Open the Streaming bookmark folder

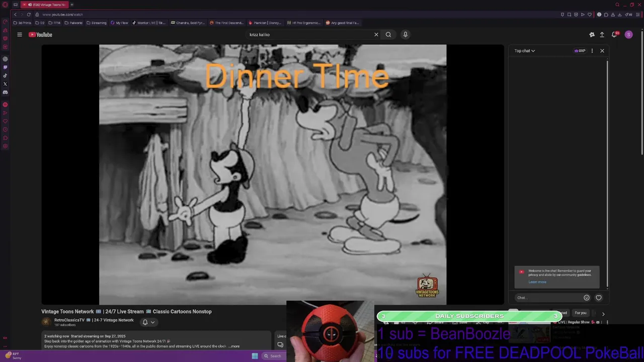coord(97,23)
